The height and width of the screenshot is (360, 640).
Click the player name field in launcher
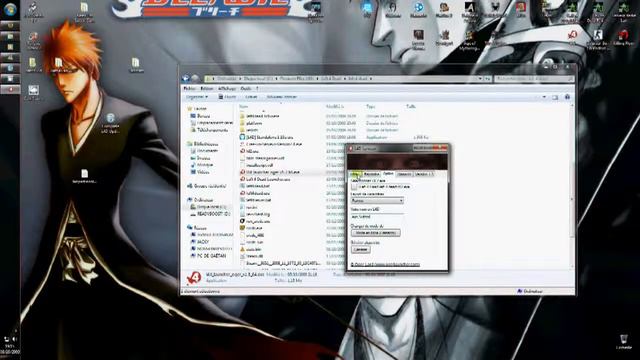point(377,217)
